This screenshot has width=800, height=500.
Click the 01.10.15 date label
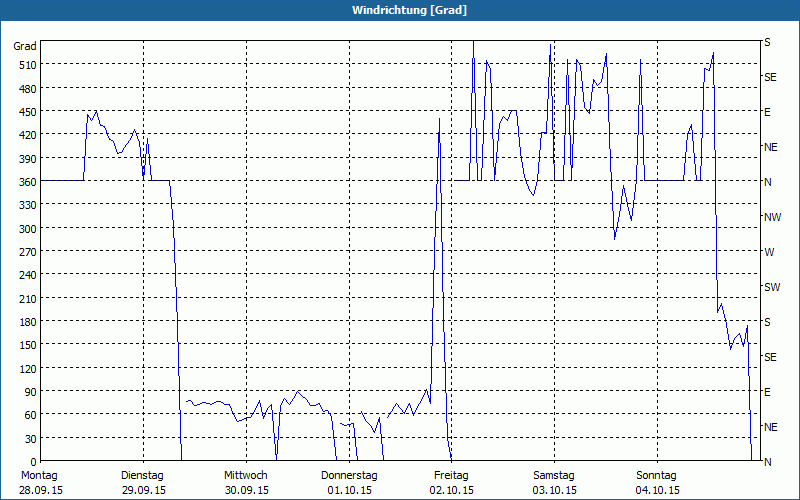tap(349, 490)
